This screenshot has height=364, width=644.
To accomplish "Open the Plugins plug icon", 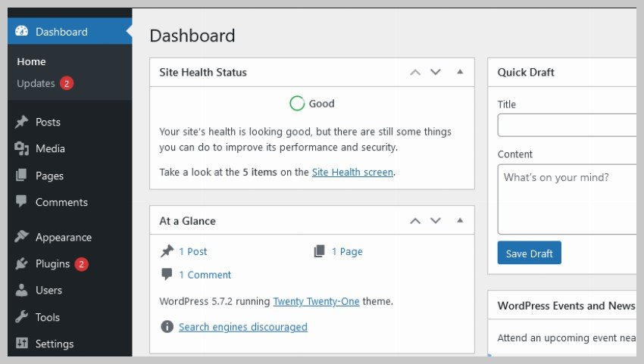I will (x=21, y=263).
